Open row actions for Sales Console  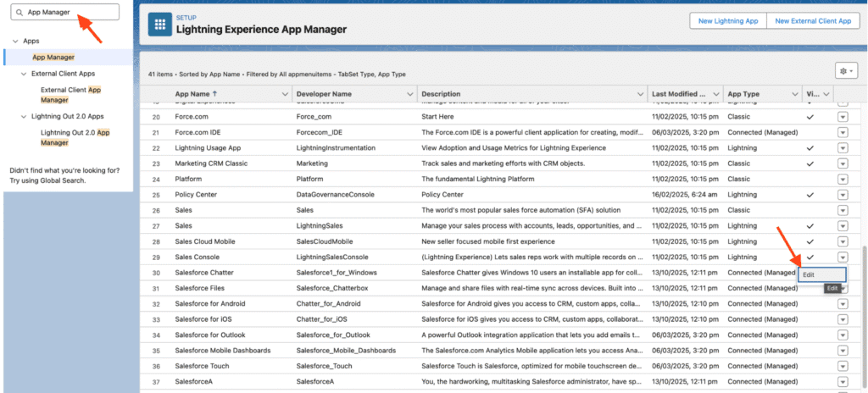[843, 257]
